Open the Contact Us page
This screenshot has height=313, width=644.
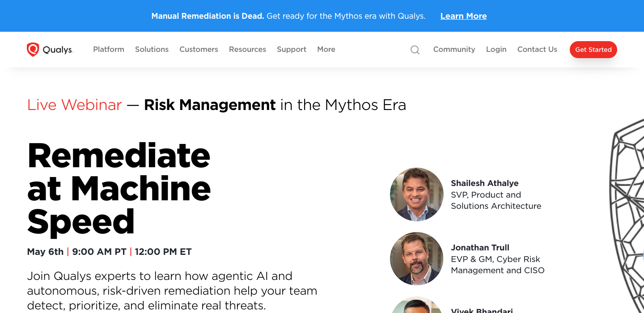click(537, 50)
